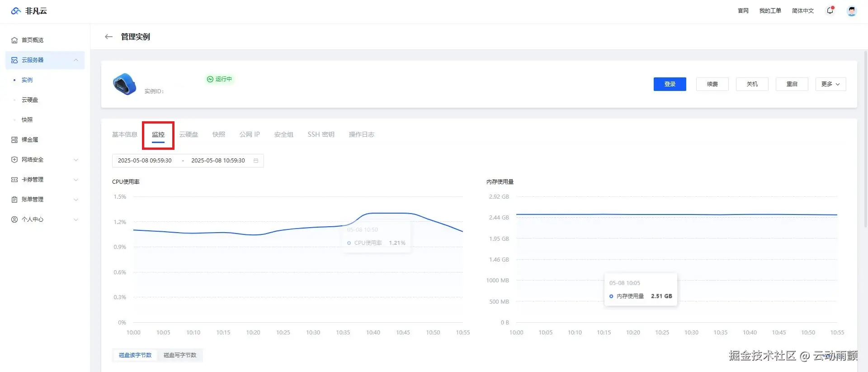Switch to the 基本信息 tab
Image resolution: width=868 pixels, height=372 pixels.
tap(124, 134)
